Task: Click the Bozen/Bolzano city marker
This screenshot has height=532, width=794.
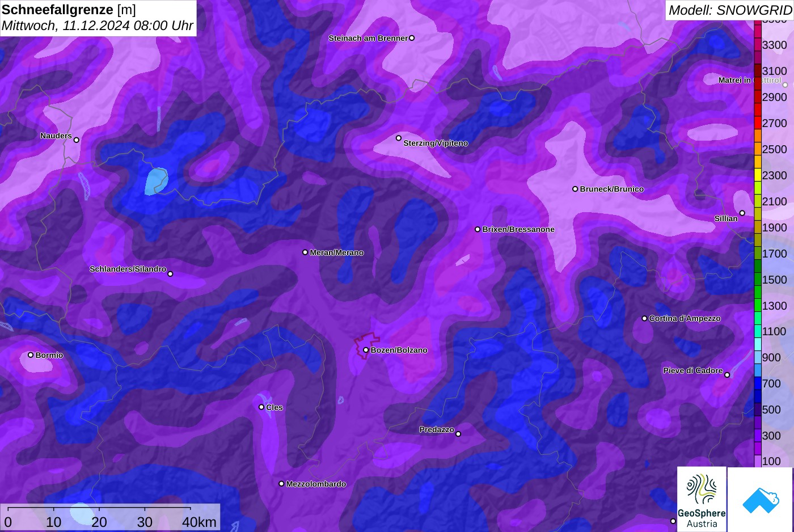Action: [366, 350]
